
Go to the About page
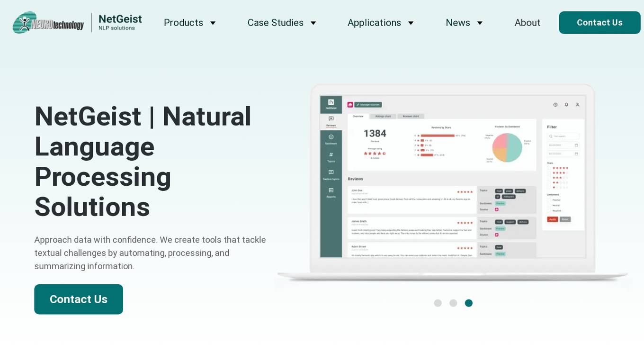click(x=528, y=23)
